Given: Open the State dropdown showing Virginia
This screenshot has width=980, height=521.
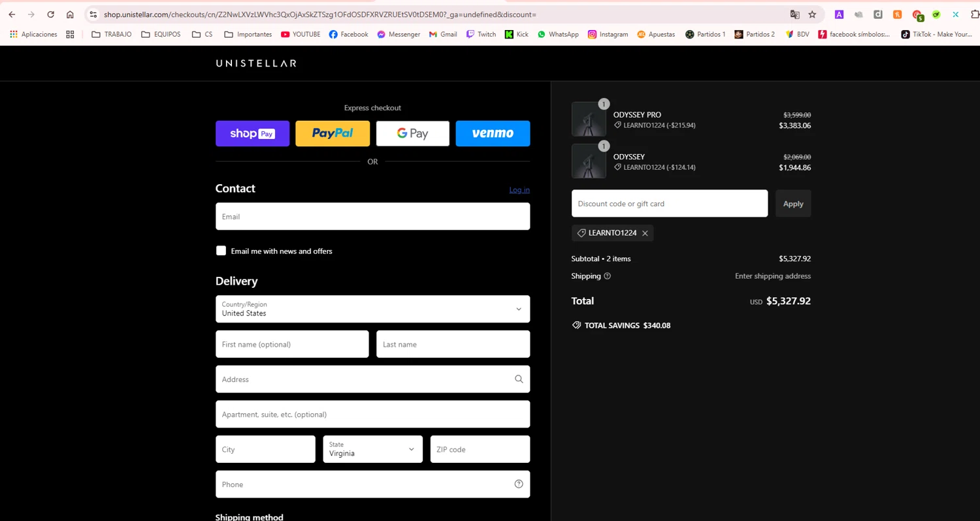Looking at the screenshot, I should point(372,449).
